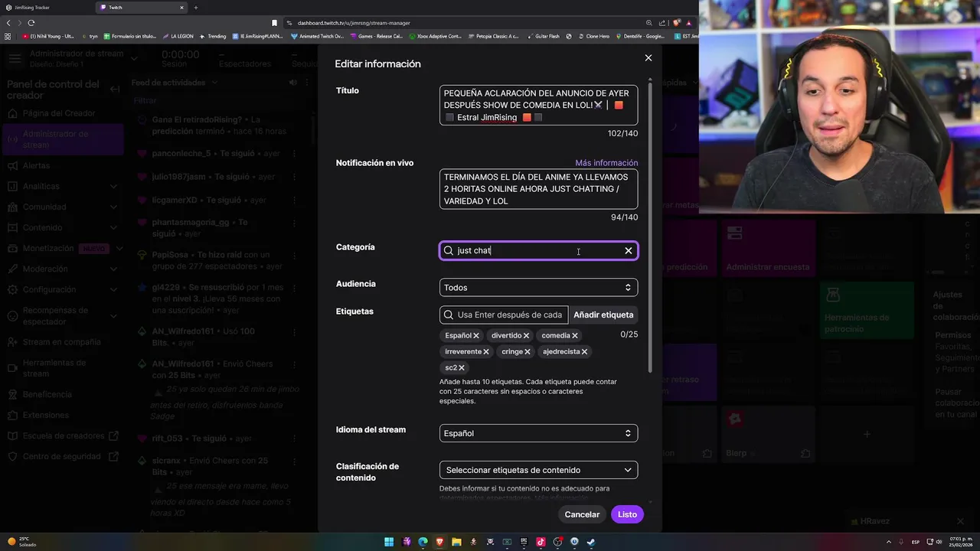The height and width of the screenshot is (551, 980).
Task: Open the hamburger menu in dashboard header
Action: pyautogui.click(x=15, y=58)
